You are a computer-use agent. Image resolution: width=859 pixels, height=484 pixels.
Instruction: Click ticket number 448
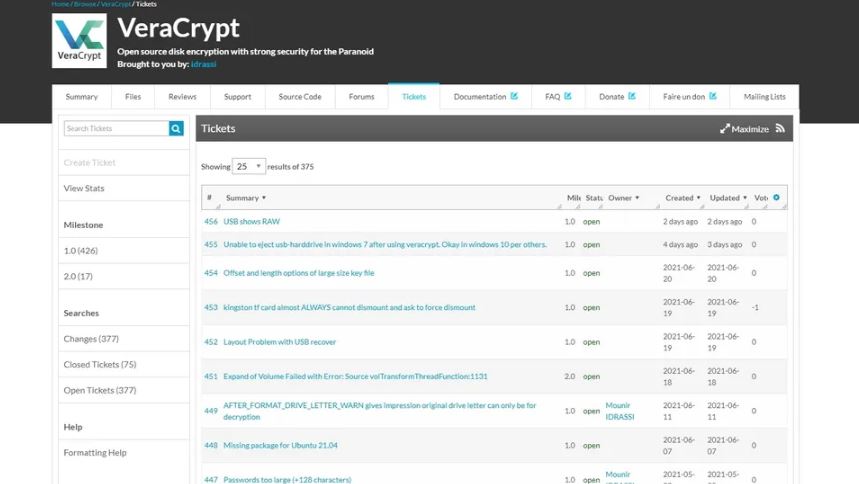click(x=211, y=446)
